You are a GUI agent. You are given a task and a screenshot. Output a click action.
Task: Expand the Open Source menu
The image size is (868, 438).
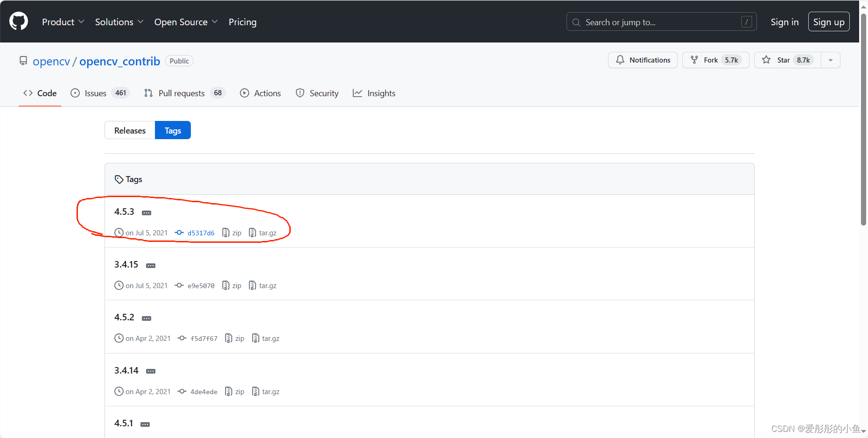pos(186,22)
